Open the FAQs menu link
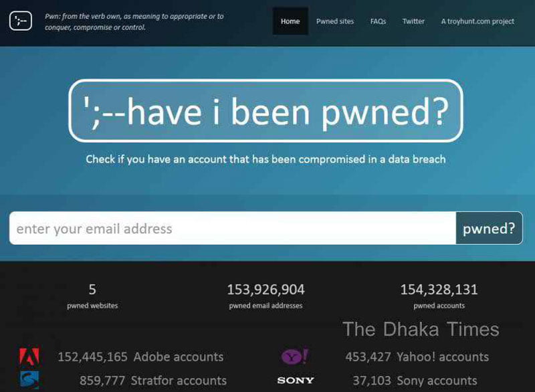 [x=378, y=21]
